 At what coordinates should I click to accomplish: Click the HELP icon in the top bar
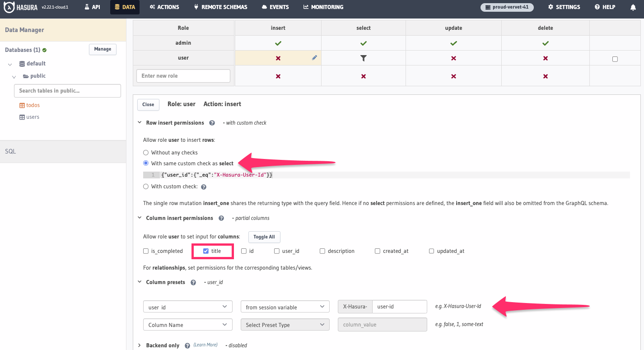[604, 7]
